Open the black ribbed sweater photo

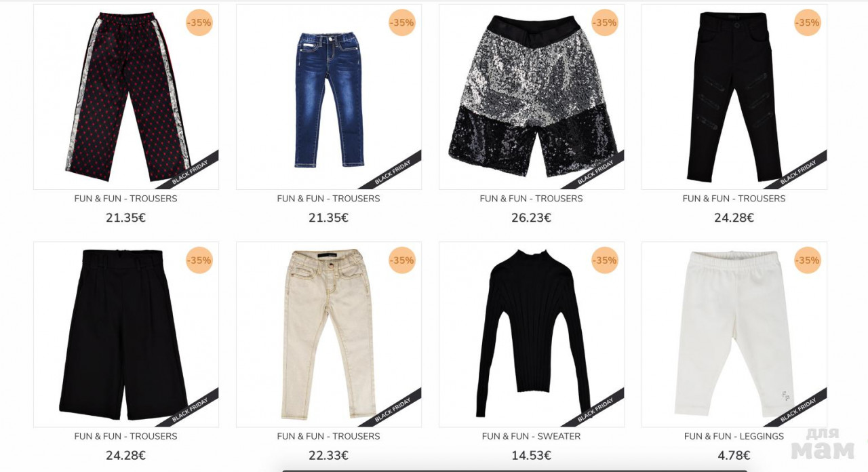[x=532, y=334]
